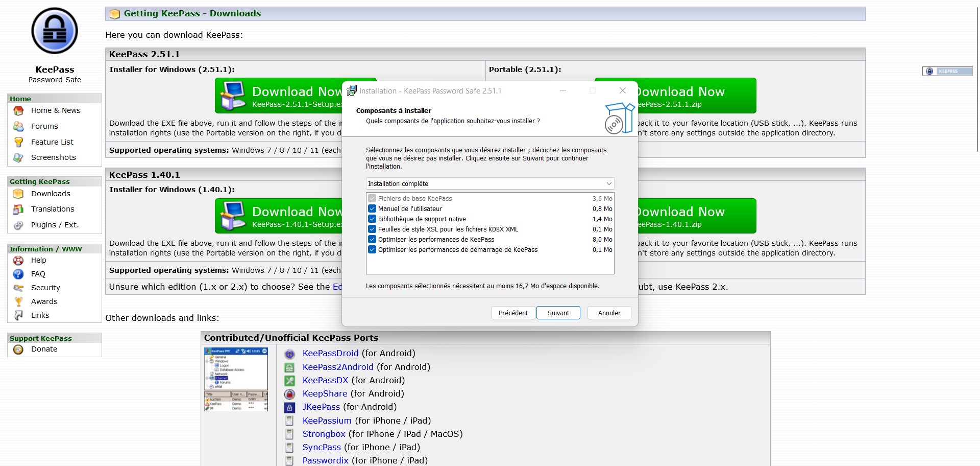Click the KeePass lock logo
The height and width of the screenshot is (466, 980).
pyautogui.click(x=55, y=31)
